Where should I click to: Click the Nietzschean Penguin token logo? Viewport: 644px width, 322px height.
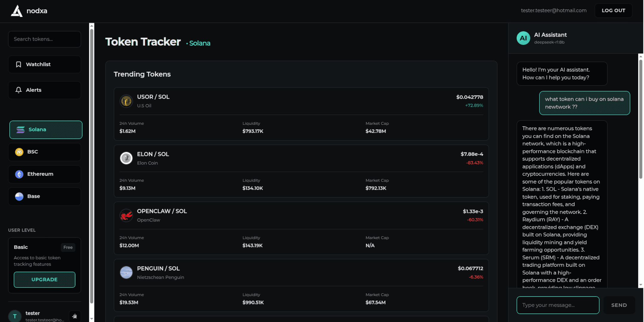126,272
